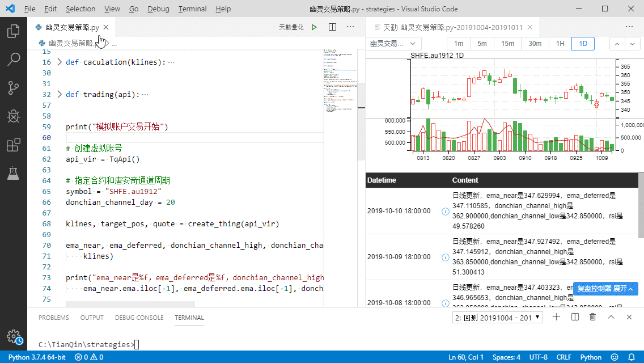Change indentation via Spaces: 4

pyautogui.click(x=506, y=357)
